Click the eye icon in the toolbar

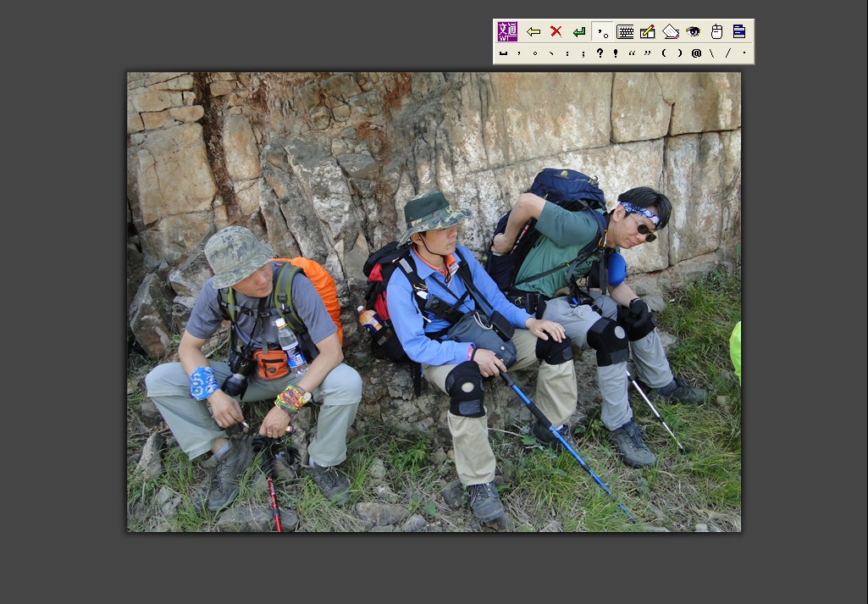(693, 31)
